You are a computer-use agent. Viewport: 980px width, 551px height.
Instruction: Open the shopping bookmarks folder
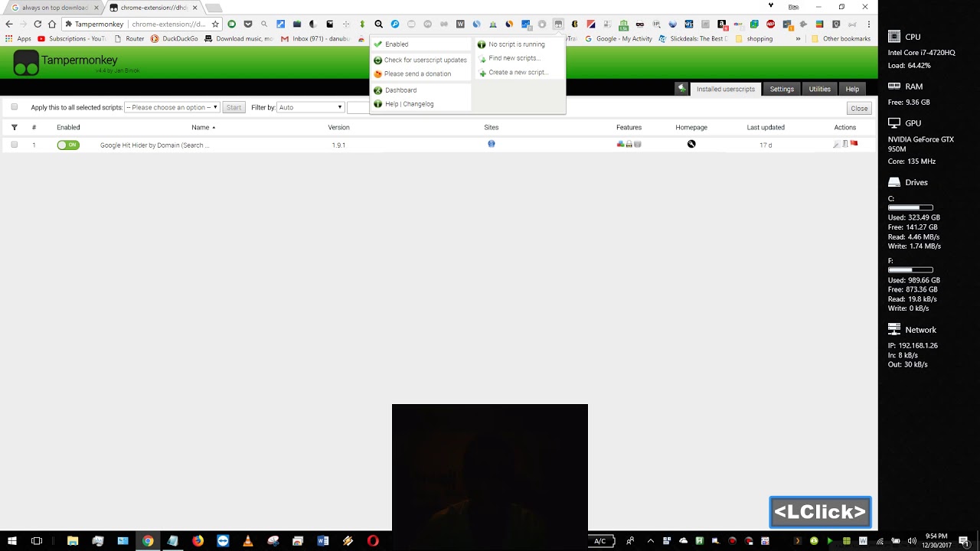(x=754, y=39)
